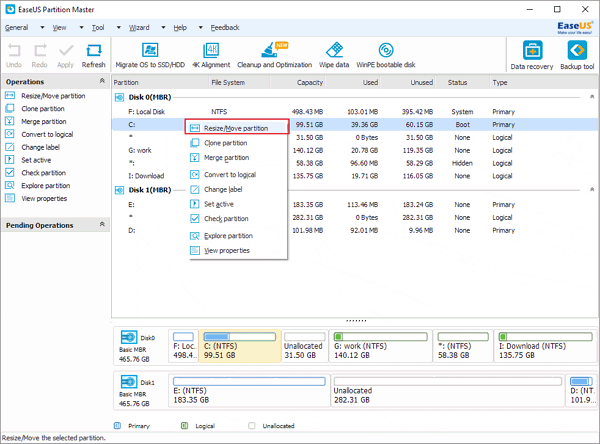Image resolution: width=600 pixels, height=444 pixels.
Task: Click the Disk 1(MBR) disk icon
Action: click(119, 190)
